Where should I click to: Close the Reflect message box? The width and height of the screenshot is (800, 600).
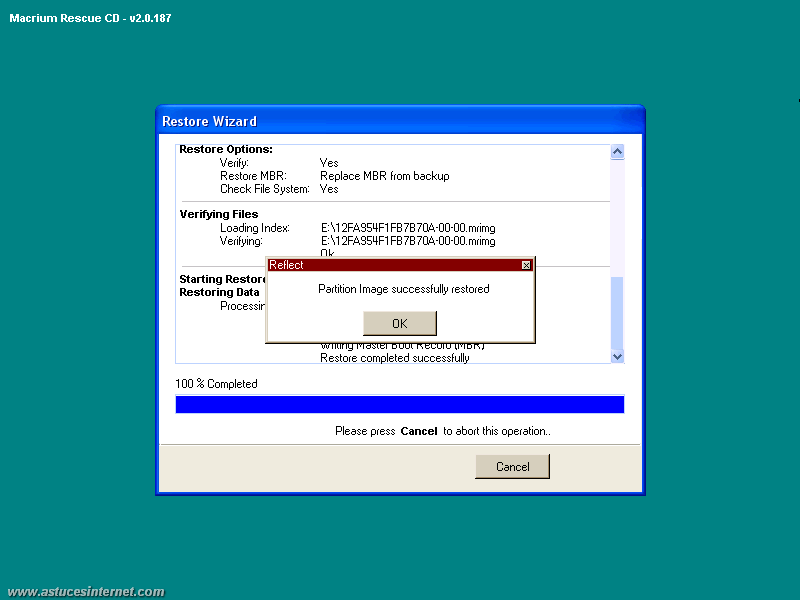point(526,265)
